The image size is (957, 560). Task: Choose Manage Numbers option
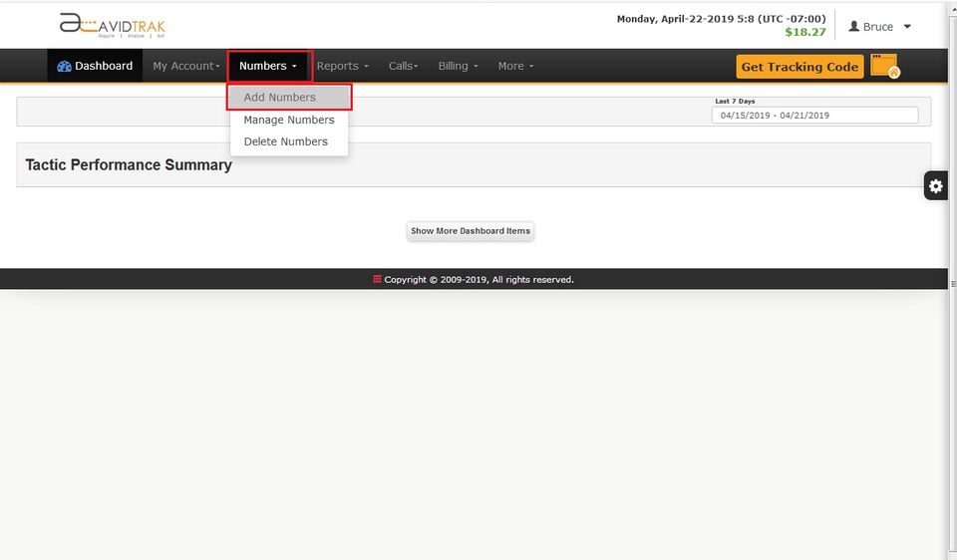289,120
